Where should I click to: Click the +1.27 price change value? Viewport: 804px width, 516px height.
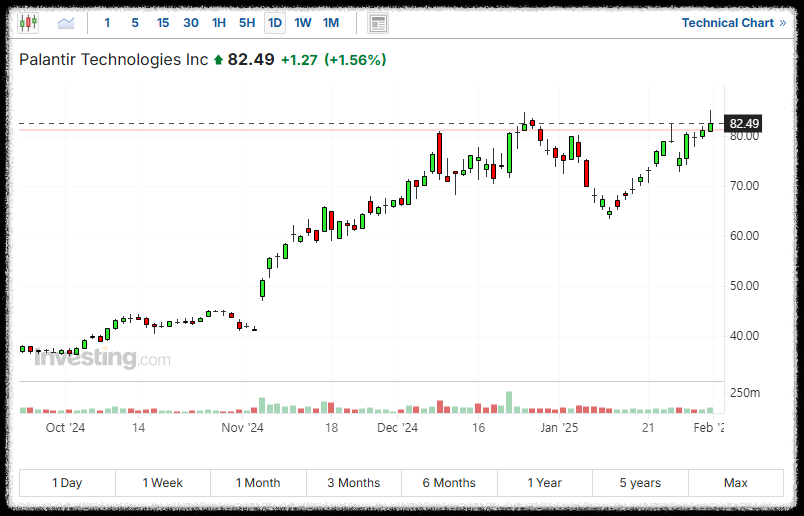(x=299, y=60)
